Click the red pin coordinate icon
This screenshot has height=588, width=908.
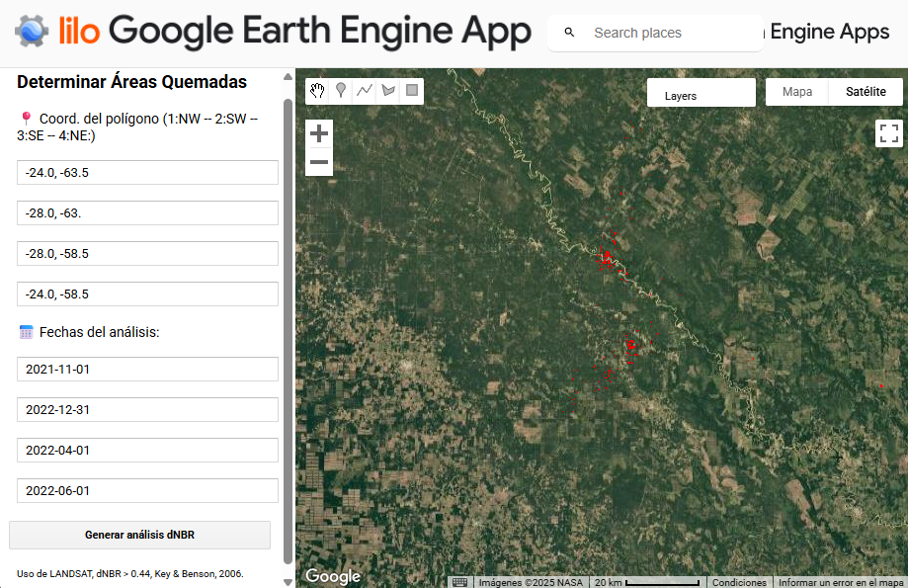tap(26, 119)
